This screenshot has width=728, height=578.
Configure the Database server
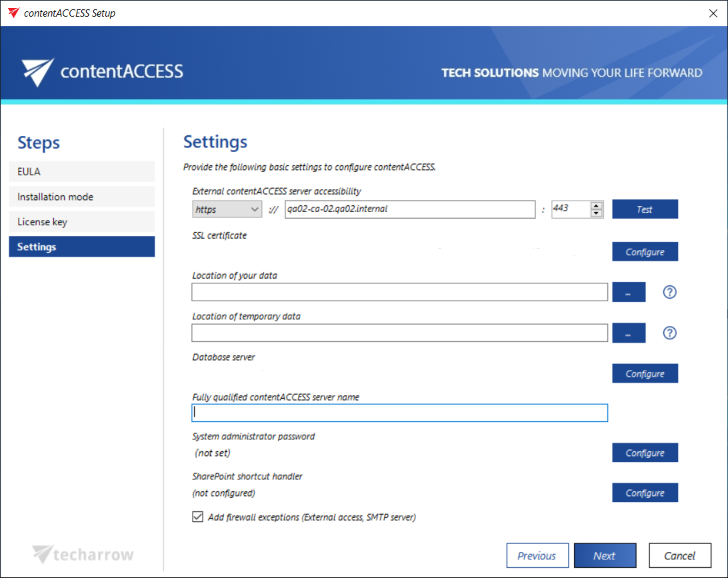(645, 373)
